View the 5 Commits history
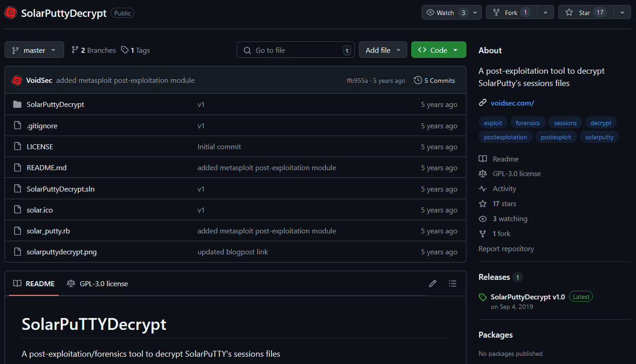The height and width of the screenshot is (364, 636). pos(434,81)
